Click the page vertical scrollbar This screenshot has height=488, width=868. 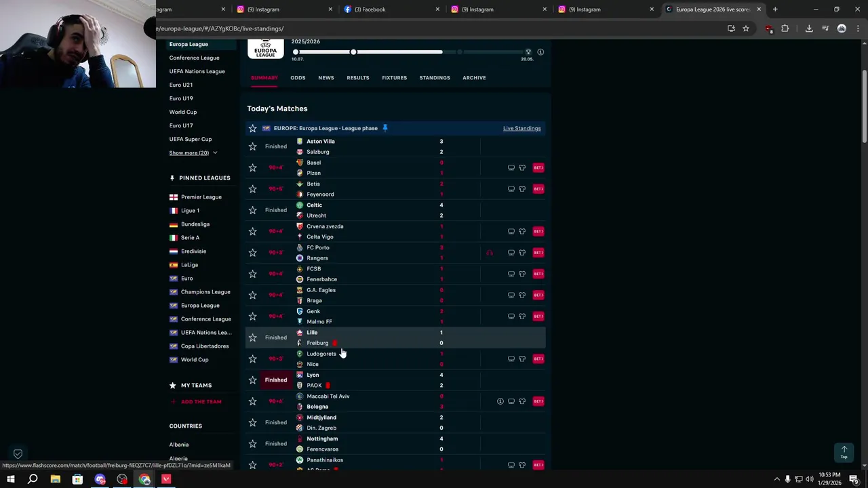coord(865,106)
